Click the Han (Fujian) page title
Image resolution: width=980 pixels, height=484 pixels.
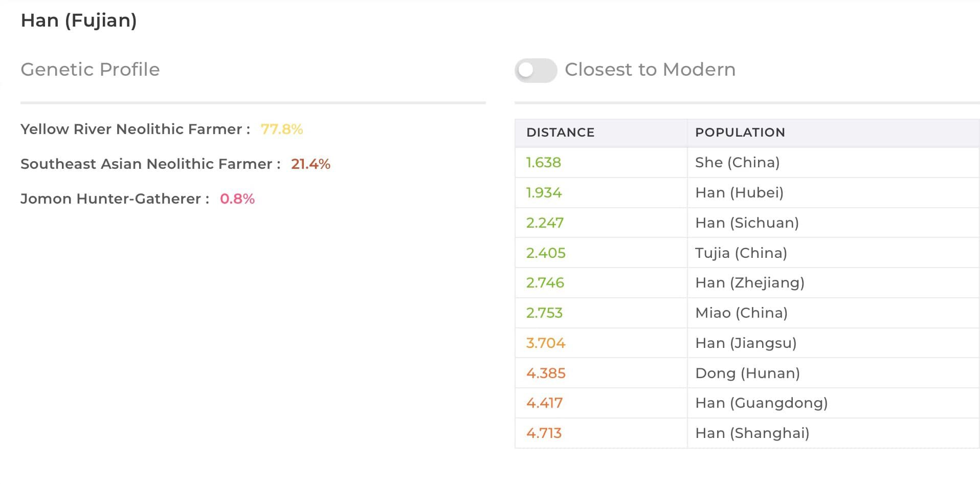(x=79, y=21)
